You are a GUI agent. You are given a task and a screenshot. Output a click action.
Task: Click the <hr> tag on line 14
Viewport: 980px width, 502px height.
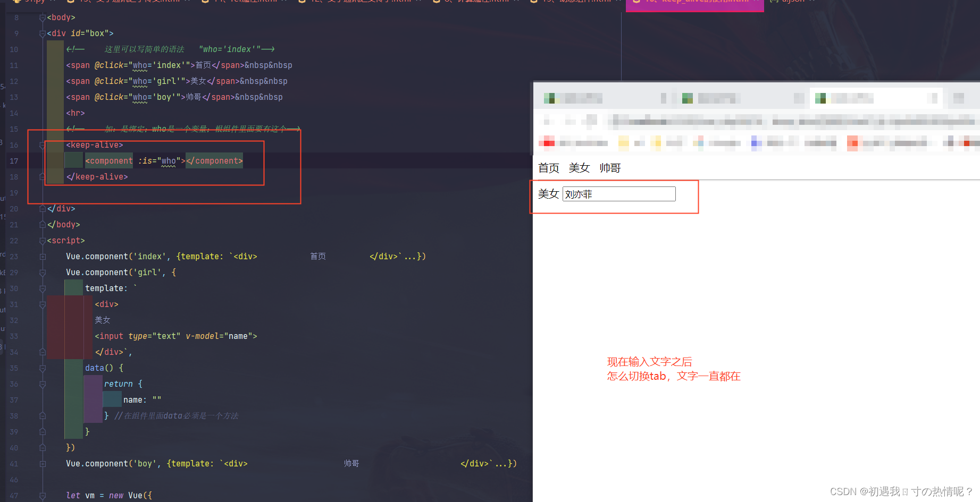pos(76,113)
